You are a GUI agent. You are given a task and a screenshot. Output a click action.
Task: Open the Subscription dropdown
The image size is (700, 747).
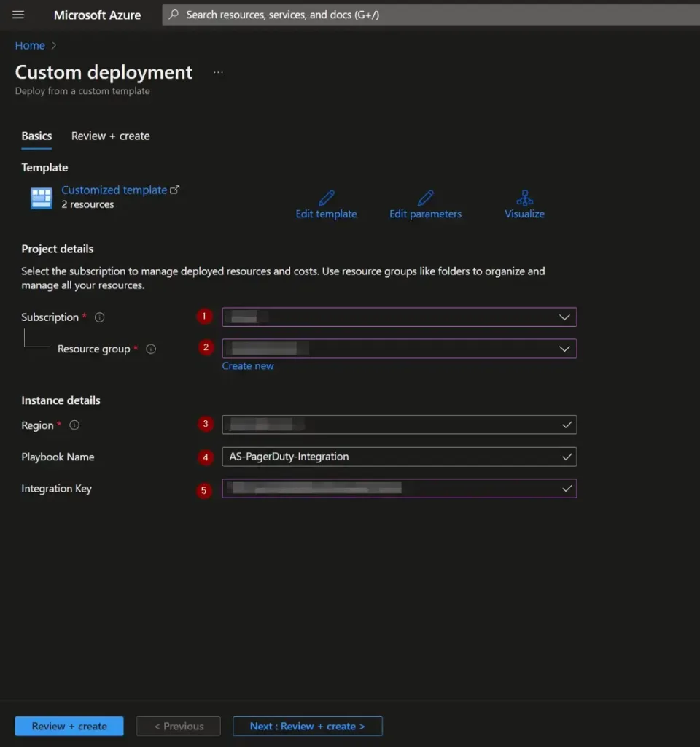(564, 317)
